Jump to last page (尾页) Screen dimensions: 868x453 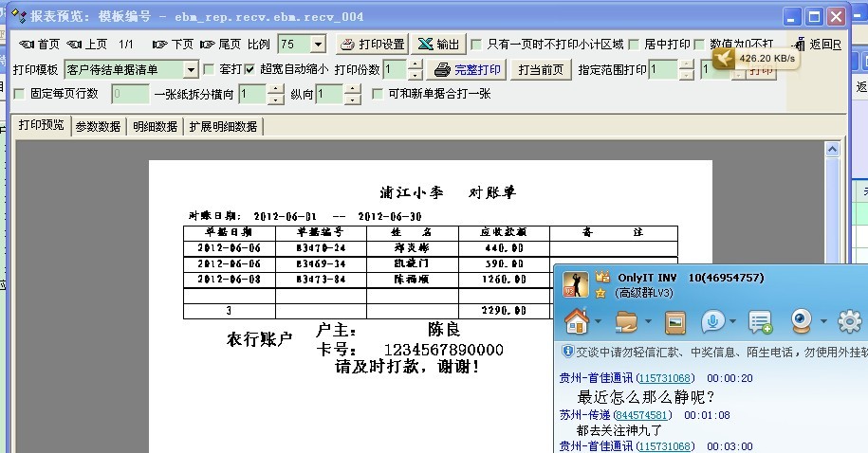(220, 45)
